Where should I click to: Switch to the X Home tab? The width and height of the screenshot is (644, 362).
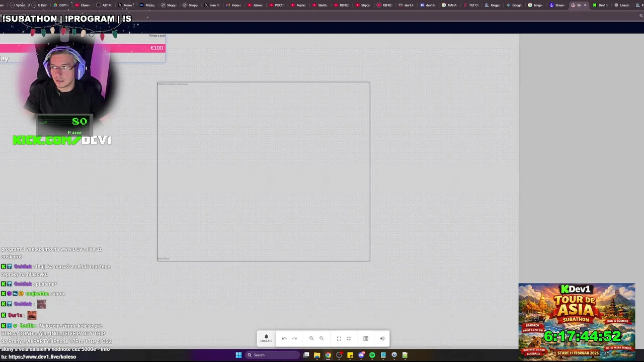(126, 5)
